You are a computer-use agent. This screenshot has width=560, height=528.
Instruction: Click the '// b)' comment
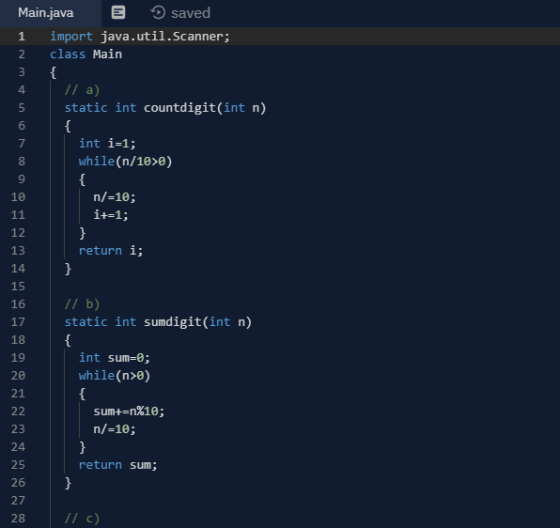coord(82,304)
